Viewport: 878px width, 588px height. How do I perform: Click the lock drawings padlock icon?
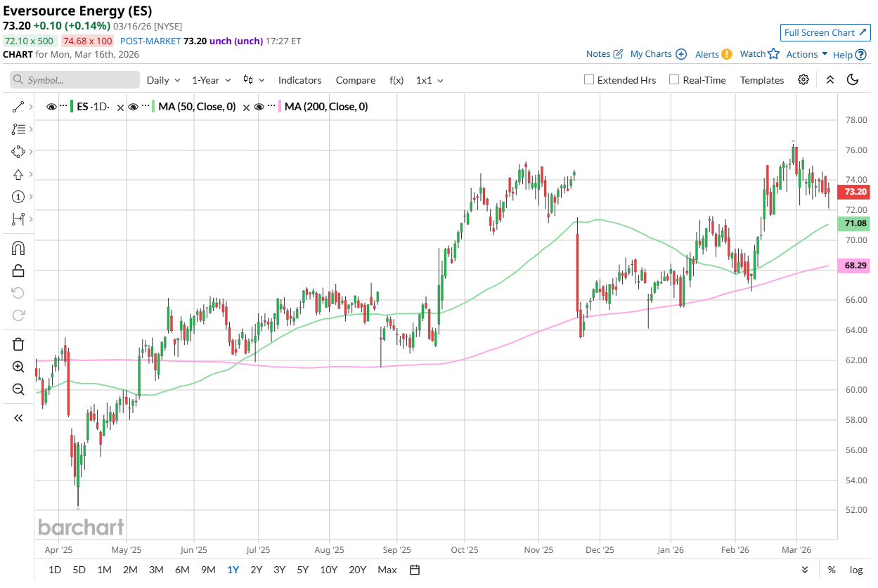18,270
